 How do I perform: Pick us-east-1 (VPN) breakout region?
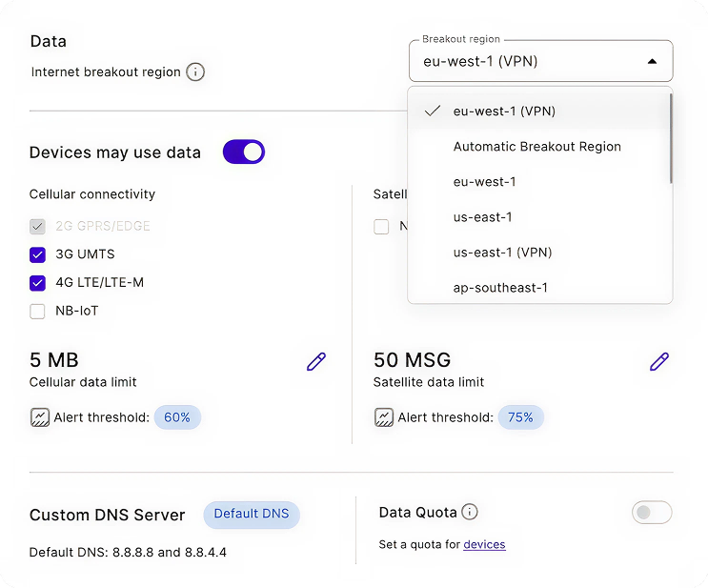tap(502, 253)
